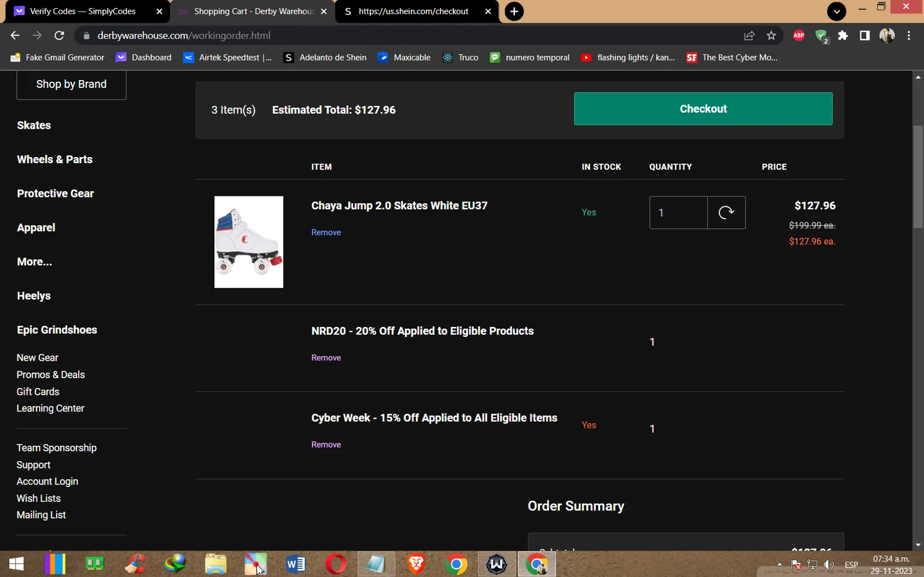Viewport: 924px width, 577px height.
Task: Open the numero temporal bookmark
Action: point(530,57)
